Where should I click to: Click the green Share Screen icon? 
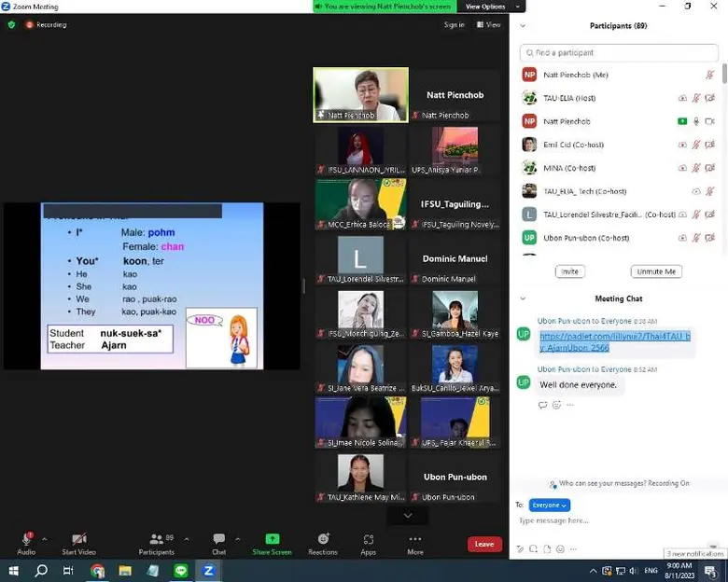[x=272, y=539]
